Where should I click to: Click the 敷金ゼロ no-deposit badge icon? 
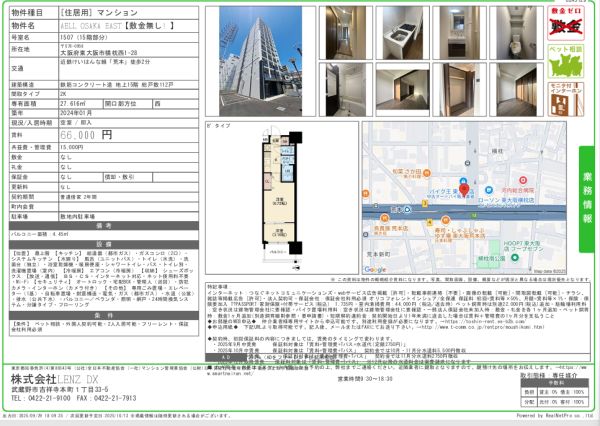point(566,23)
